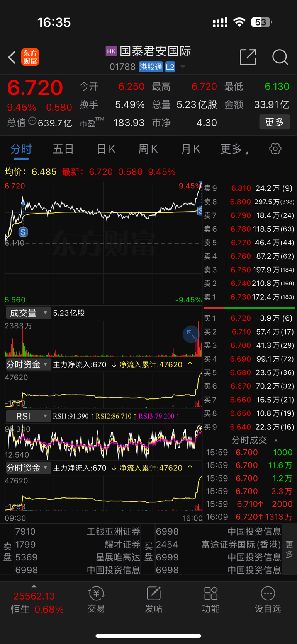
Task: Open the 东方财富 logo icon
Action: [30, 57]
